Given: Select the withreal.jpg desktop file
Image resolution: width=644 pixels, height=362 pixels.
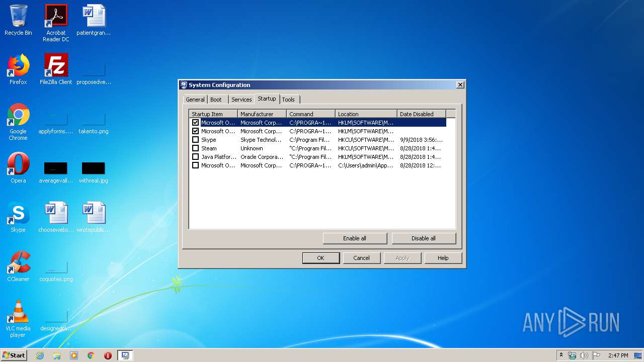Looking at the screenshot, I should pyautogui.click(x=94, y=172).
